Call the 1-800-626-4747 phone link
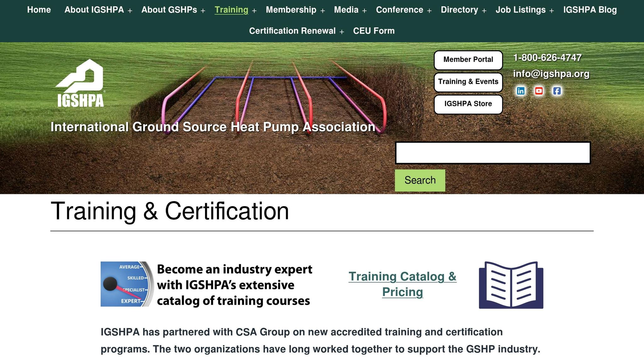 [547, 58]
